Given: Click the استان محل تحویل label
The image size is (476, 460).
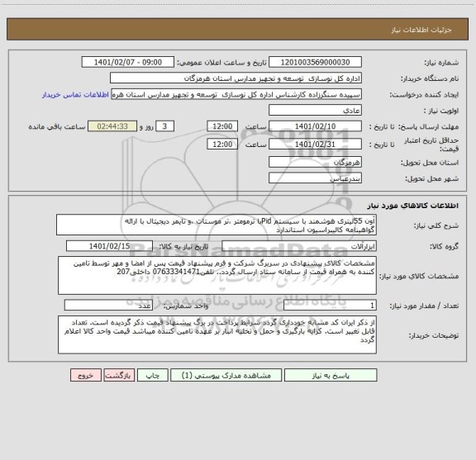Looking at the screenshot, I should pyautogui.click(x=430, y=163).
